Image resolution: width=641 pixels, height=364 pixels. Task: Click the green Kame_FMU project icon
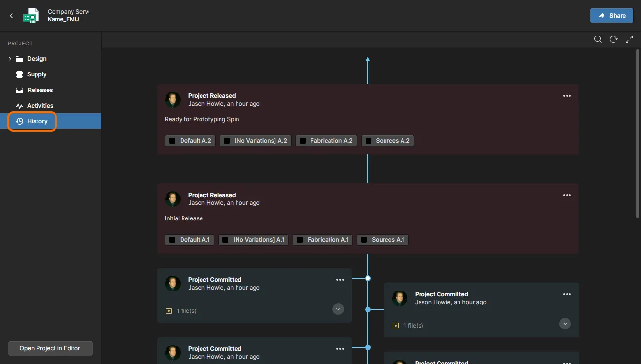[x=31, y=16]
